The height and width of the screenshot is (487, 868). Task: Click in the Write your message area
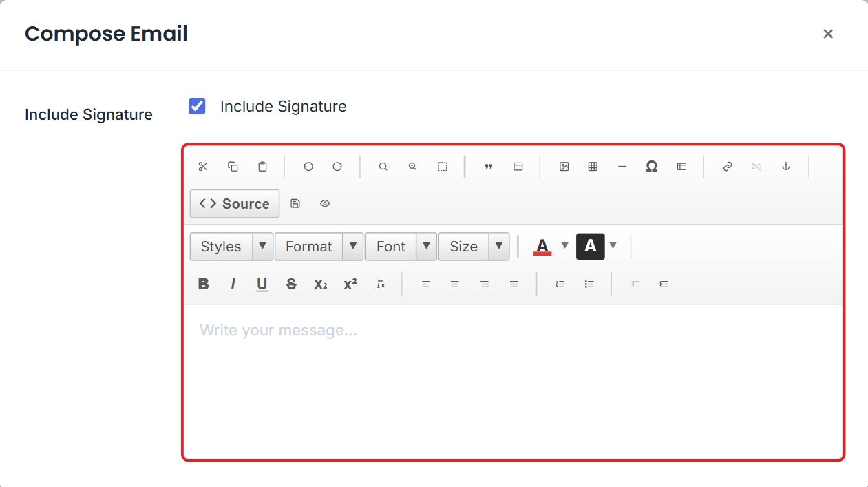click(x=513, y=381)
